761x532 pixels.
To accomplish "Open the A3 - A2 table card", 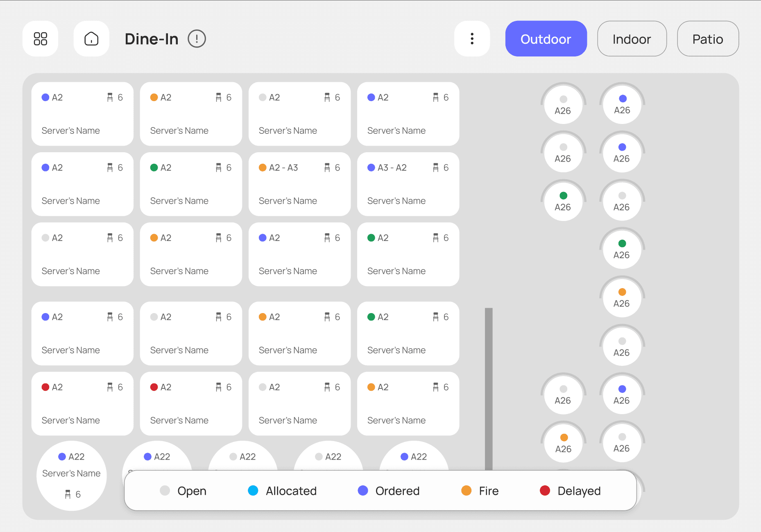I will pos(408,184).
